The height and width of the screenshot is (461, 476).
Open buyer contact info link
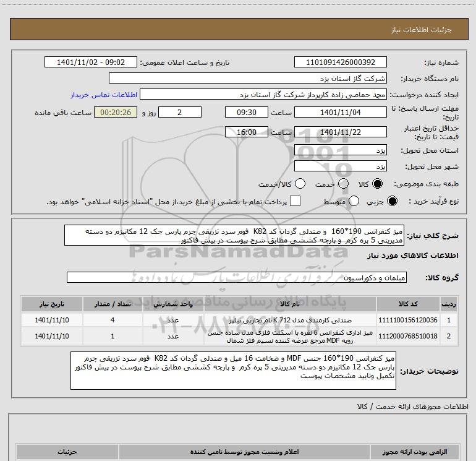104,95
